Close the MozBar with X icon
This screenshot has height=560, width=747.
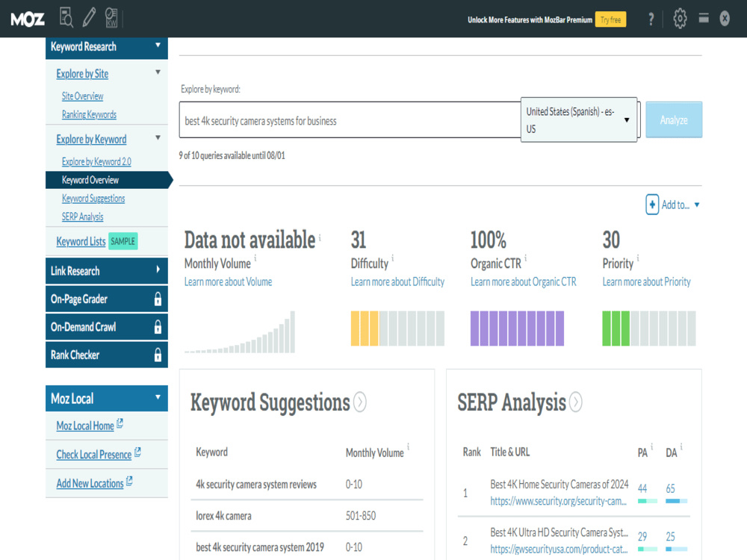(x=725, y=19)
